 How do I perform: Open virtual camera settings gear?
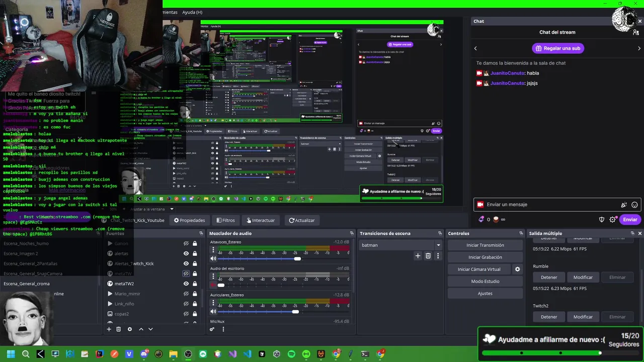coord(517,269)
